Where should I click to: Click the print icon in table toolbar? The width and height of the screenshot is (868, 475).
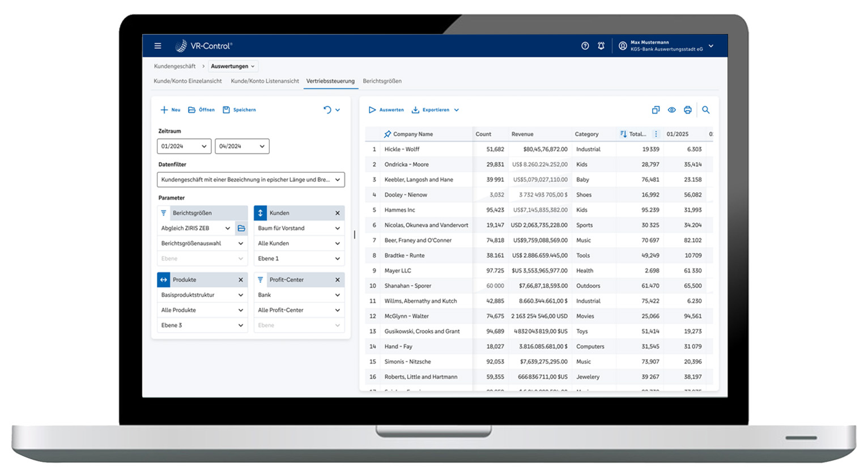click(687, 110)
